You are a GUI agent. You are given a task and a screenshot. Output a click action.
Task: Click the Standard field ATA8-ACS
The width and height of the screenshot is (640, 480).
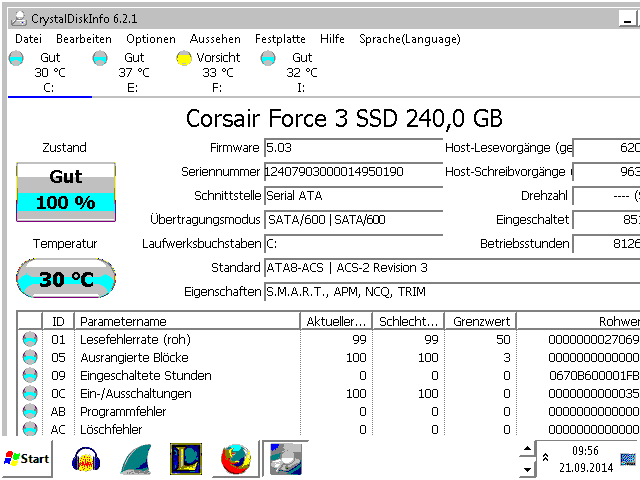tap(452, 268)
